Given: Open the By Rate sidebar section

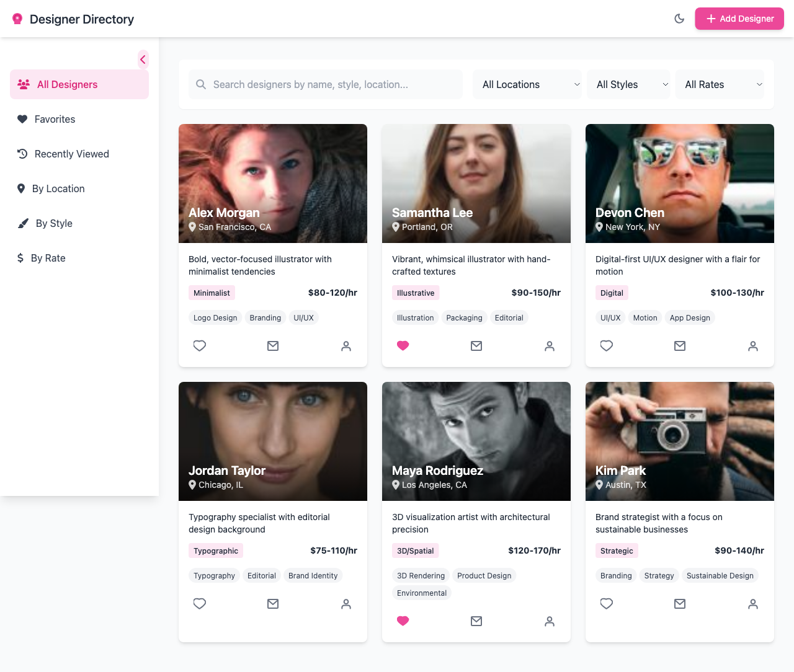Looking at the screenshot, I should pyautogui.click(x=48, y=258).
